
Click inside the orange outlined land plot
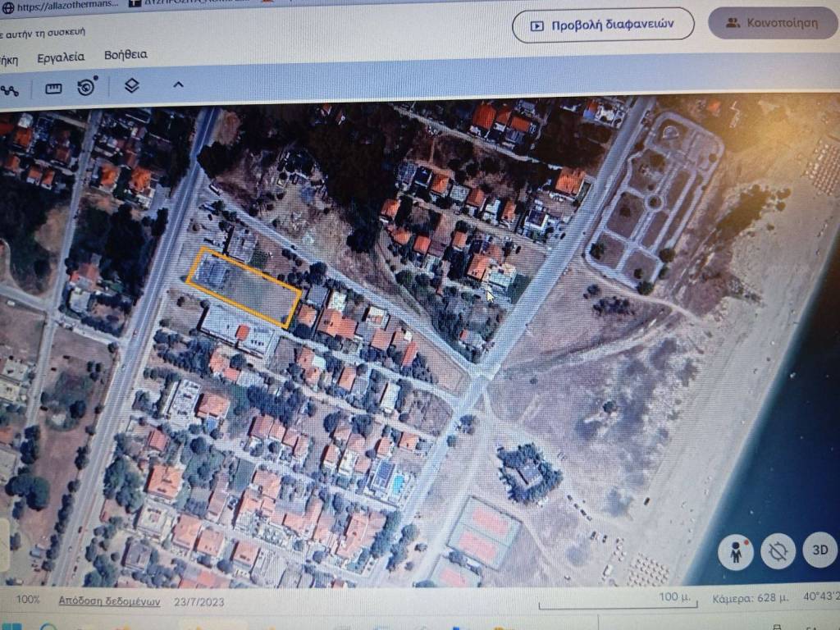tap(246, 289)
